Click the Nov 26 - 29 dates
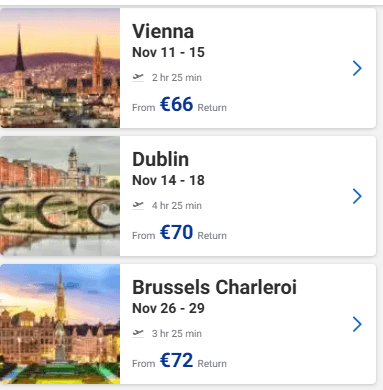The width and height of the screenshot is (383, 390). [168, 308]
